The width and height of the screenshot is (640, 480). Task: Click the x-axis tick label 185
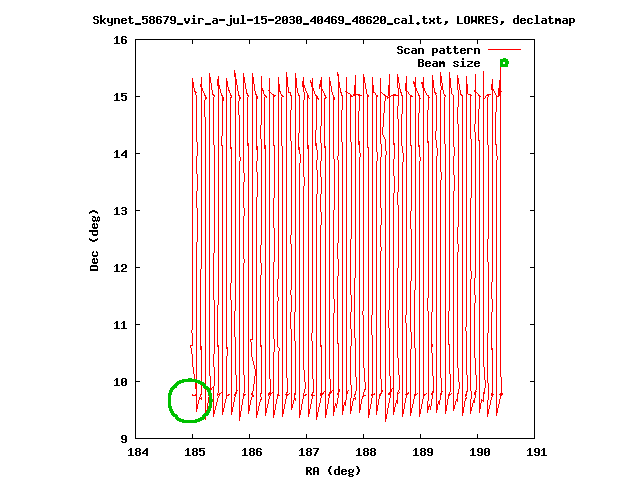[195, 452]
